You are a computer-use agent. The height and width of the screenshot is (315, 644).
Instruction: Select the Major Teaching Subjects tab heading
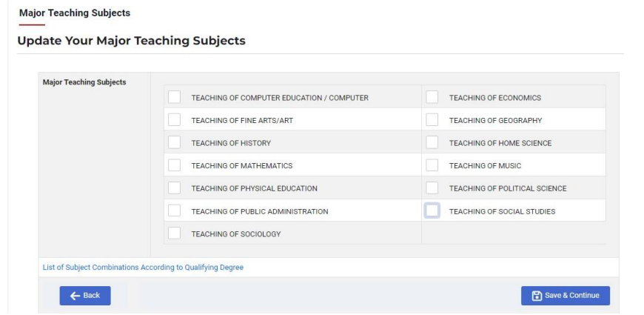click(x=75, y=13)
